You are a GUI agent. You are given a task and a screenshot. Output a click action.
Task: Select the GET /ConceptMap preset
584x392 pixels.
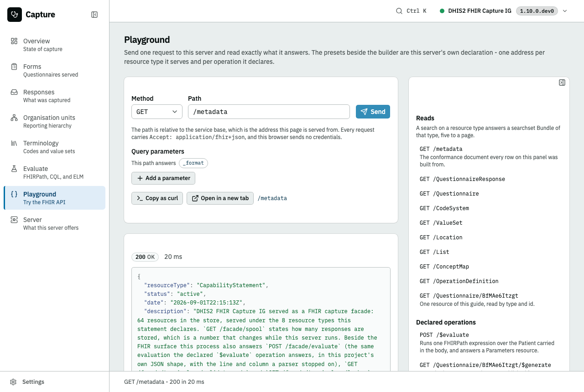[x=489, y=267]
